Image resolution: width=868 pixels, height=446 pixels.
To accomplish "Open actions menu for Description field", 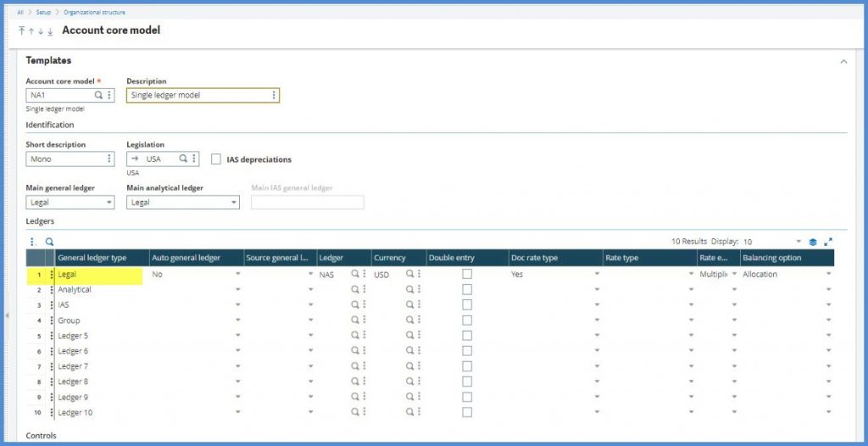I will (x=273, y=96).
